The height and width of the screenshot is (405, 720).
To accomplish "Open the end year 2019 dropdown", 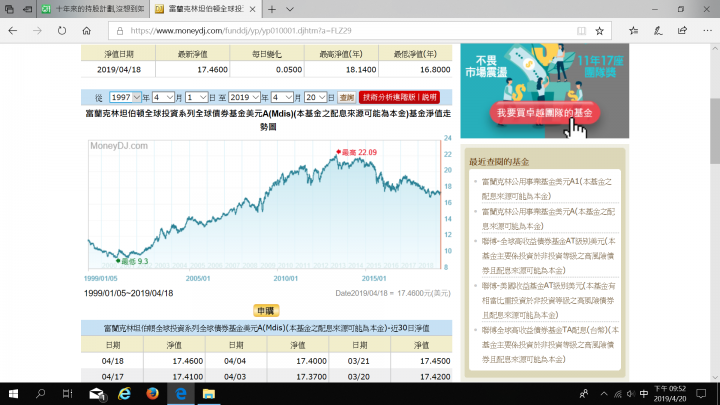I will (244, 97).
